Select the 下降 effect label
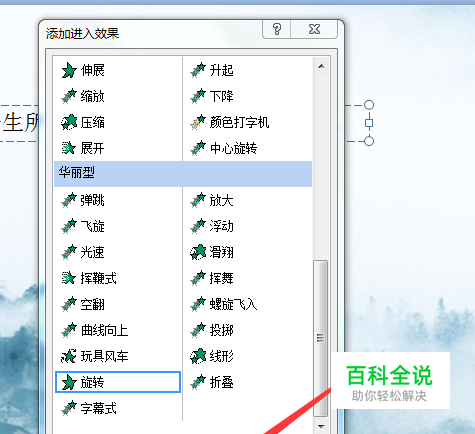The image size is (475, 434). [222, 96]
